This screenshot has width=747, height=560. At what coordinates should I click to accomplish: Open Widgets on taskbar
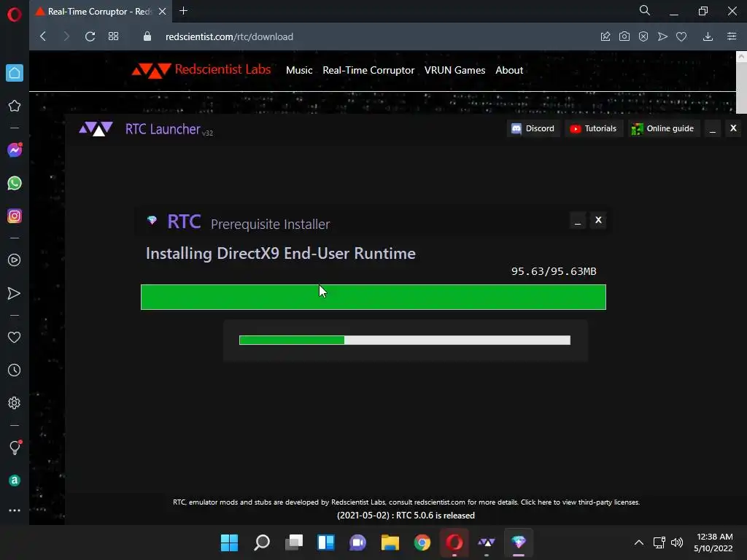click(326, 542)
